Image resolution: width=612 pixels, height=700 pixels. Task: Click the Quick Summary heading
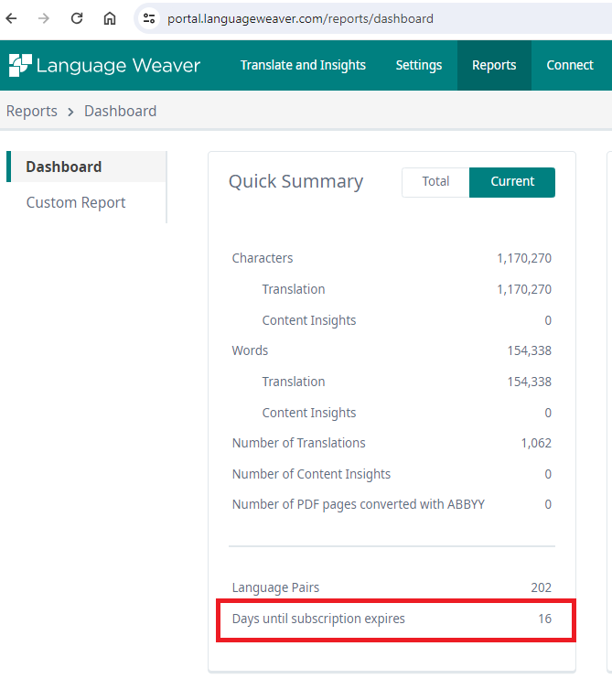click(x=296, y=182)
